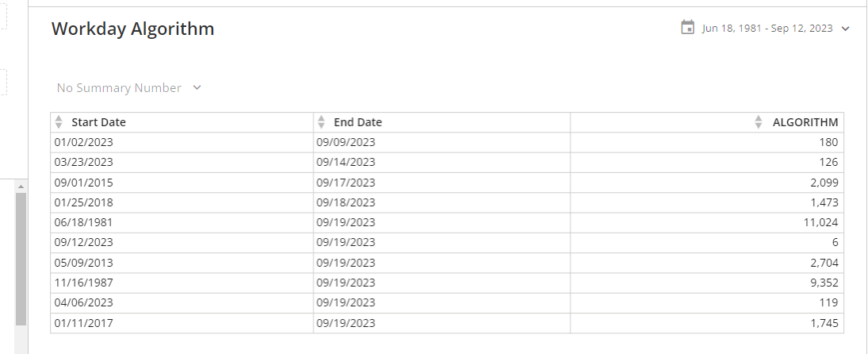Open the No Summary Number dropdown

pos(128,88)
